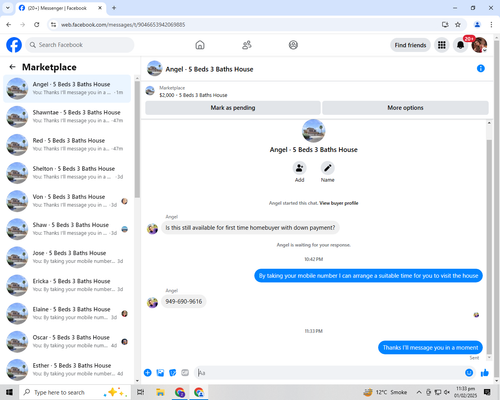Image resolution: width=500 pixels, height=400 pixels.
Task: Open the conversation information icon
Action: [x=481, y=68]
